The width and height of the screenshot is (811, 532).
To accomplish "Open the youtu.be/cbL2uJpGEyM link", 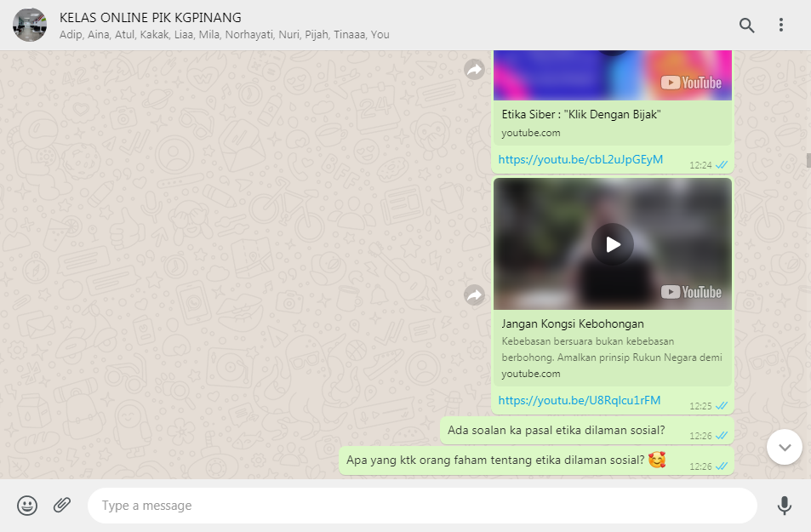I will point(580,159).
